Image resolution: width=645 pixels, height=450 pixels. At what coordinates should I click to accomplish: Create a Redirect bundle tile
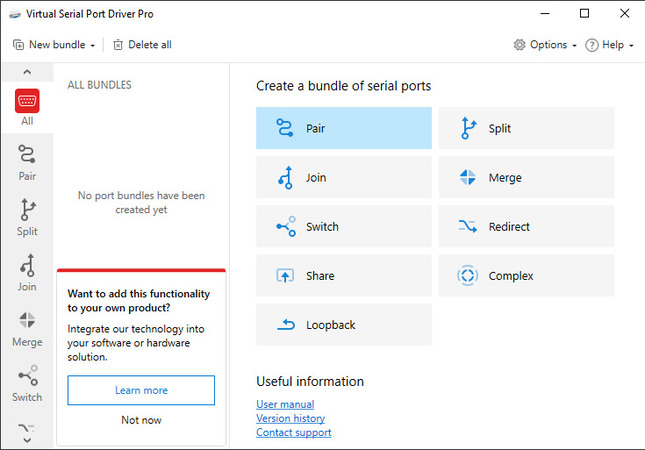coord(526,226)
